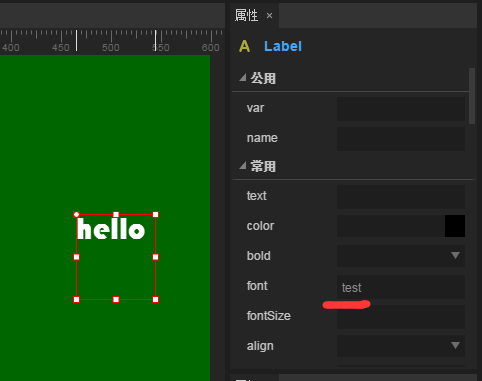
Task: Click the bottom-middle handle of the selection box
Action: coord(116,299)
